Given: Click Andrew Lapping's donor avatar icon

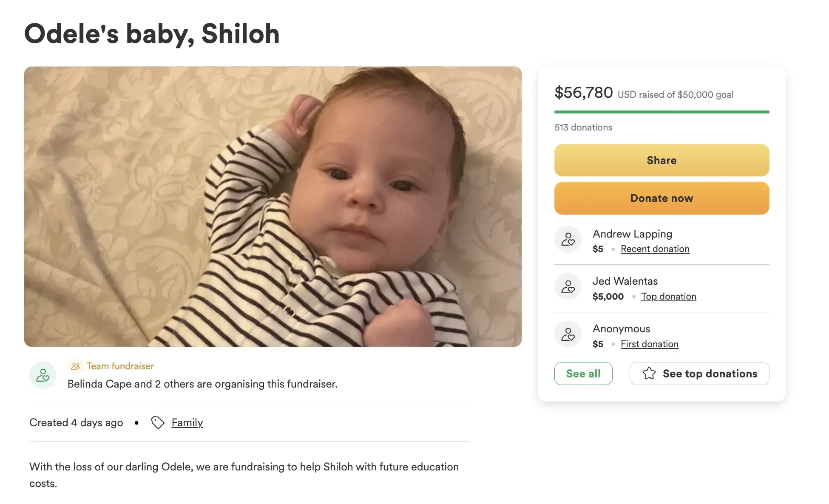Looking at the screenshot, I should click(568, 240).
